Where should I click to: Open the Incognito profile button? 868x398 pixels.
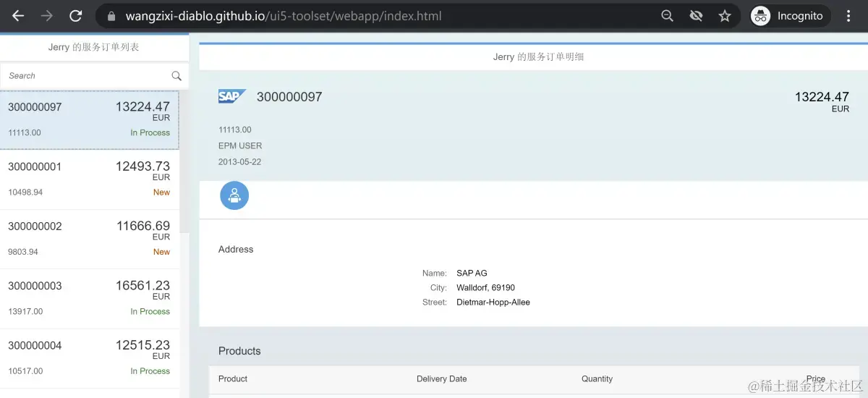click(790, 16)
